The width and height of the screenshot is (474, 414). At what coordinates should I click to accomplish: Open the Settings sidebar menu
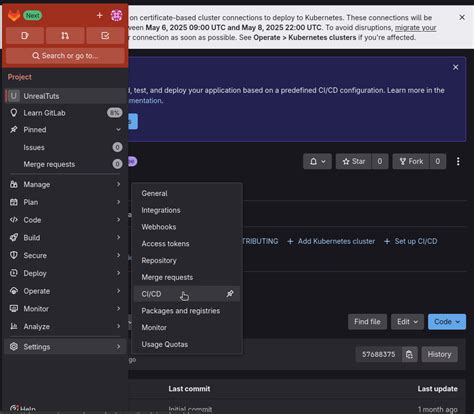point(66,347)
